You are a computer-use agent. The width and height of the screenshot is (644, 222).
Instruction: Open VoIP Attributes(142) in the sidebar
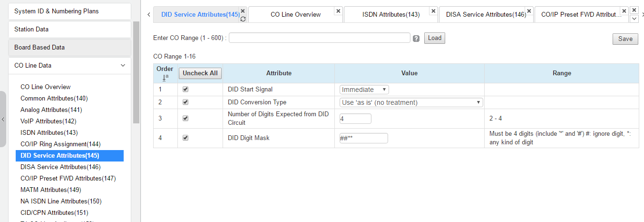point(48,121)
